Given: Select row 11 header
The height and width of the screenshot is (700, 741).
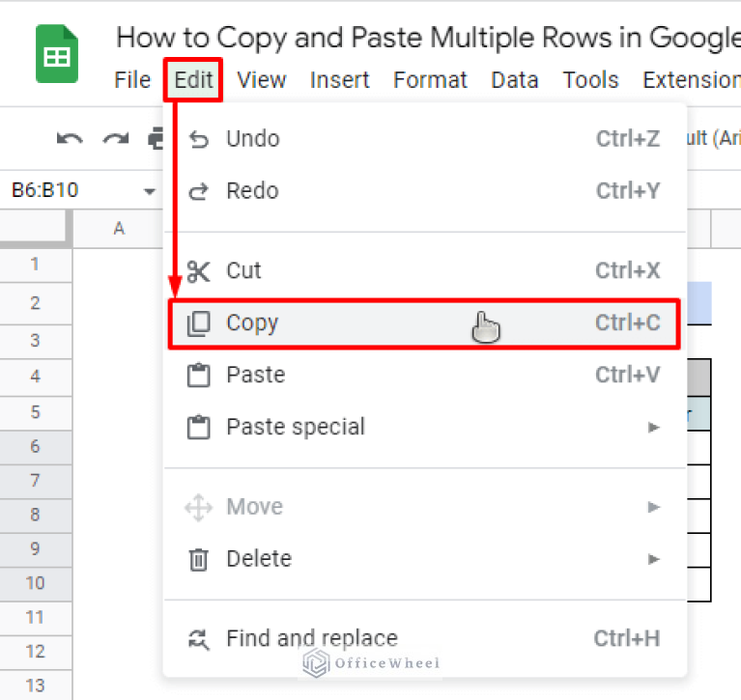Looking at the screenshot, I should [x=35, y=618].
